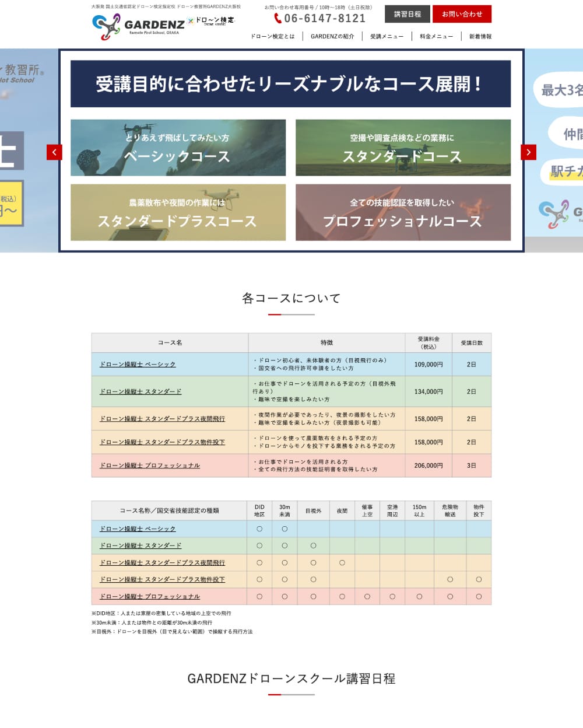Image resolution: width=583 pixels, height=728 pixels.
Task: Expand the 料金メニュー navigation menu
Action: pyautogui.click(x=436, y=36)
